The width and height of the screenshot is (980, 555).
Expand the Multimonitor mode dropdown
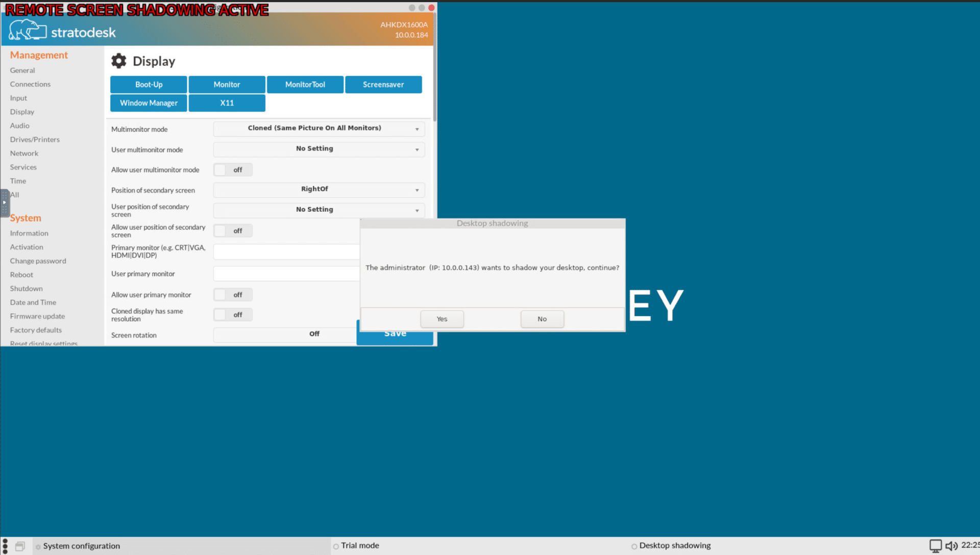coord(316,128)
